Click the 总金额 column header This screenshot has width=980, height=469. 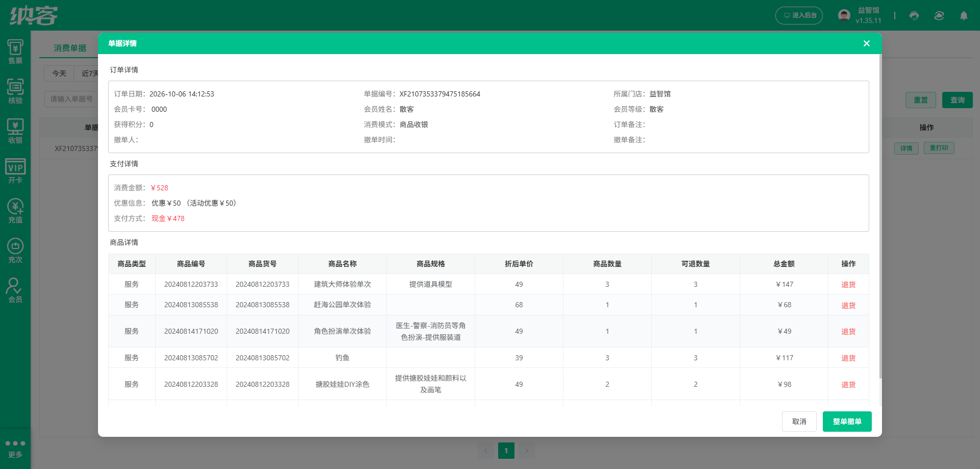click(784, 264)
